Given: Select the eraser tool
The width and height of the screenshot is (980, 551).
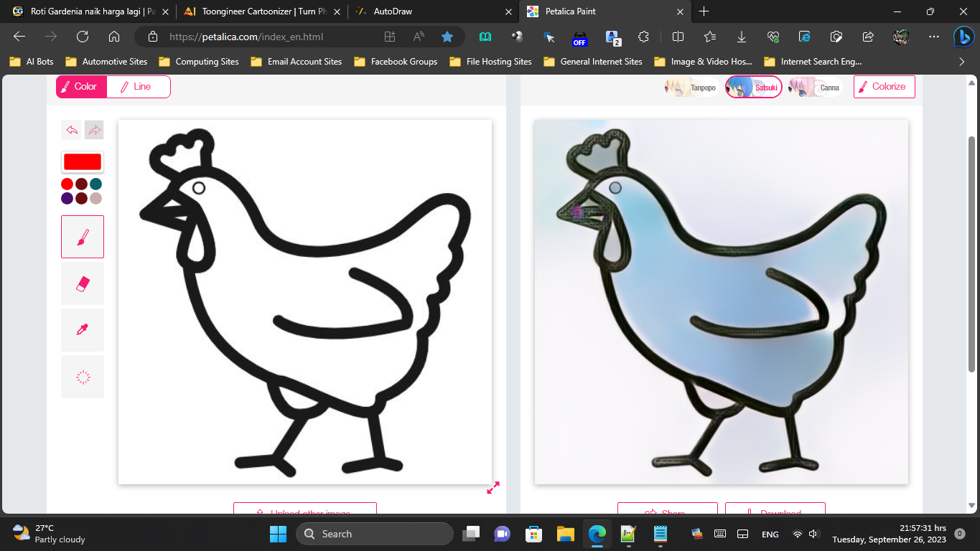Looking at the screenshot, I should tap(83, 283).
